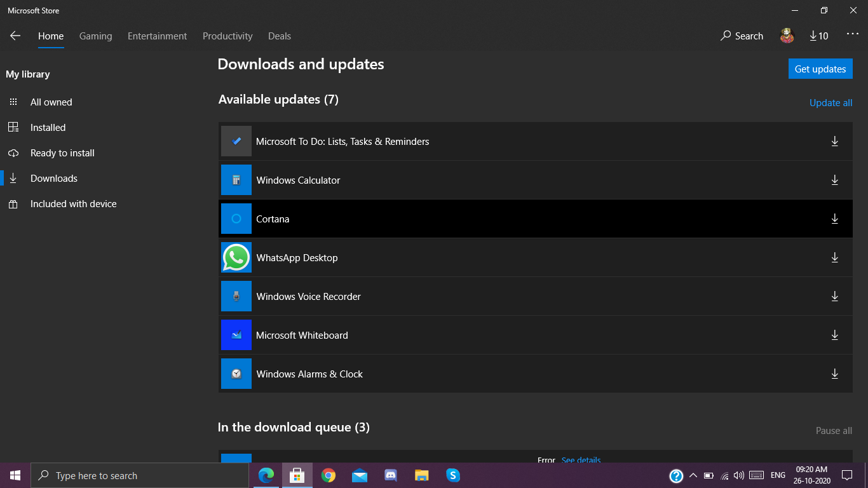The image size is (868, 488).
Task: Select All owned in My library
Action: (x=51, y=102)
